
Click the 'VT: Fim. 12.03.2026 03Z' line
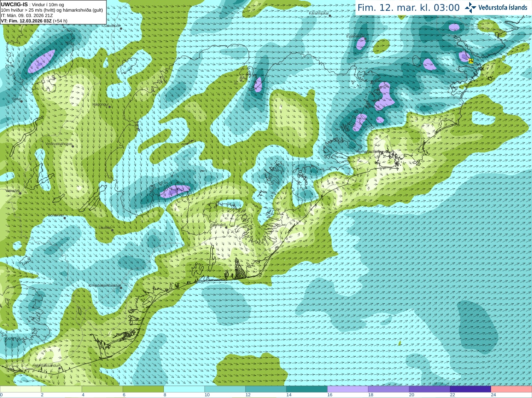click(x=34, y=21)
